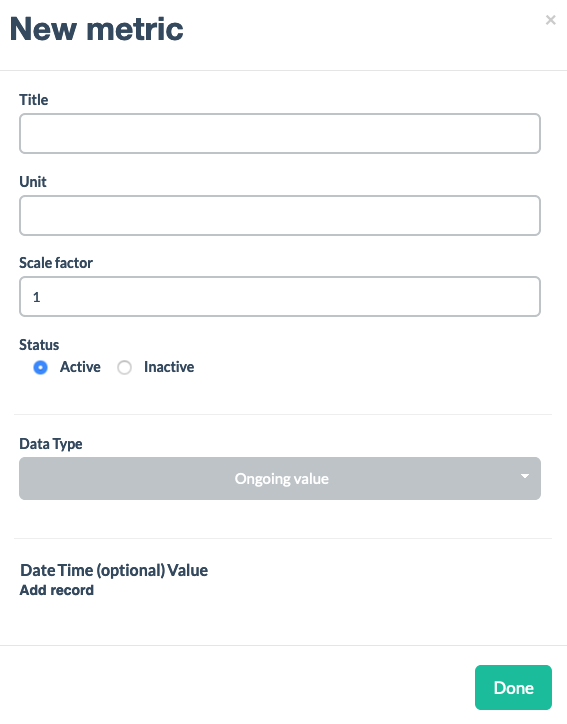Click the Date Time (optional) Value header
This screenshot has height=724, width=567.
tap(114, 570)
